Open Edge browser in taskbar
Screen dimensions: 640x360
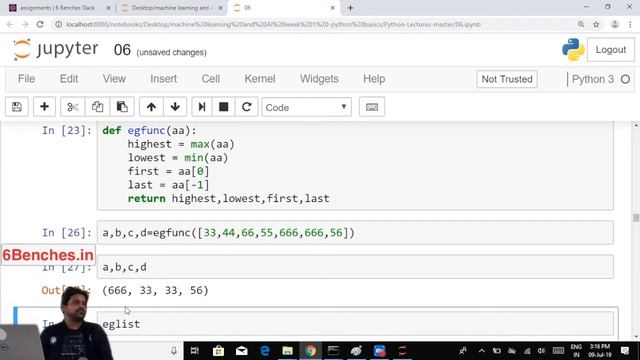click(265, 351)
